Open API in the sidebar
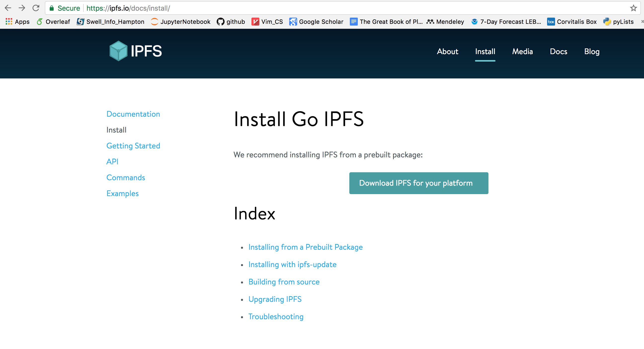 (112, 162)
